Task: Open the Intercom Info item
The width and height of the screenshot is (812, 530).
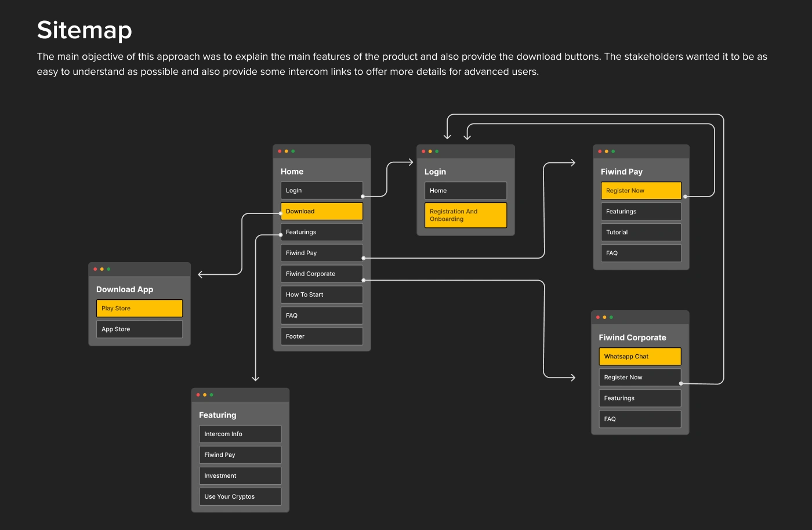Action: [x=240, y=434]
